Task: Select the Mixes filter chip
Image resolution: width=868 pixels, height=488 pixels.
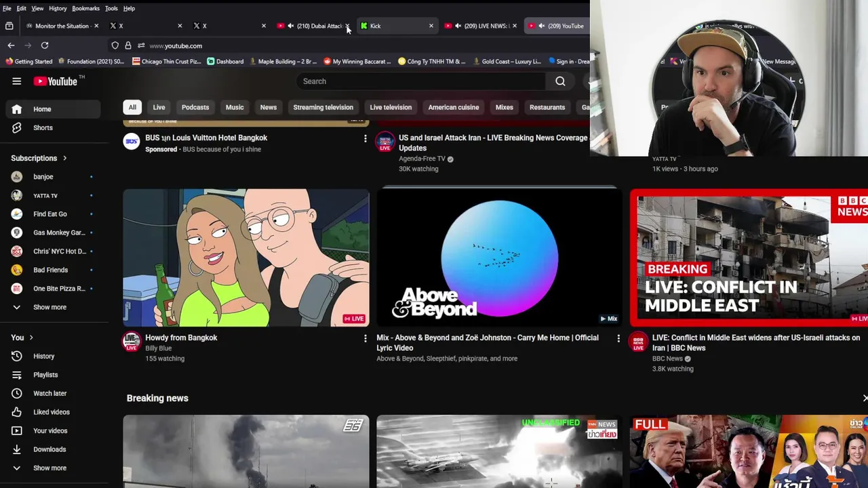Action: pyautogui.click(x=505, y=107)
